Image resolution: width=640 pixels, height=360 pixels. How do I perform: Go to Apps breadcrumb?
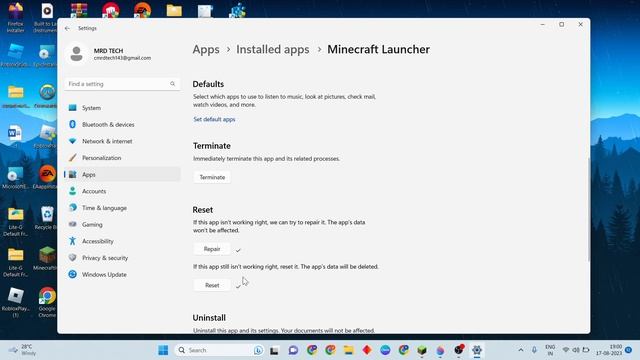pyautogui.click(x=206, y=49)
